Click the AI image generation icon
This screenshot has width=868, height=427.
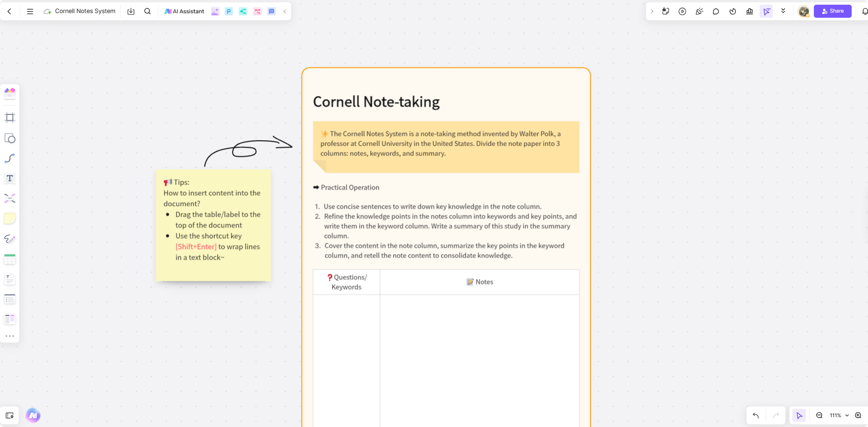click(215, 11)
